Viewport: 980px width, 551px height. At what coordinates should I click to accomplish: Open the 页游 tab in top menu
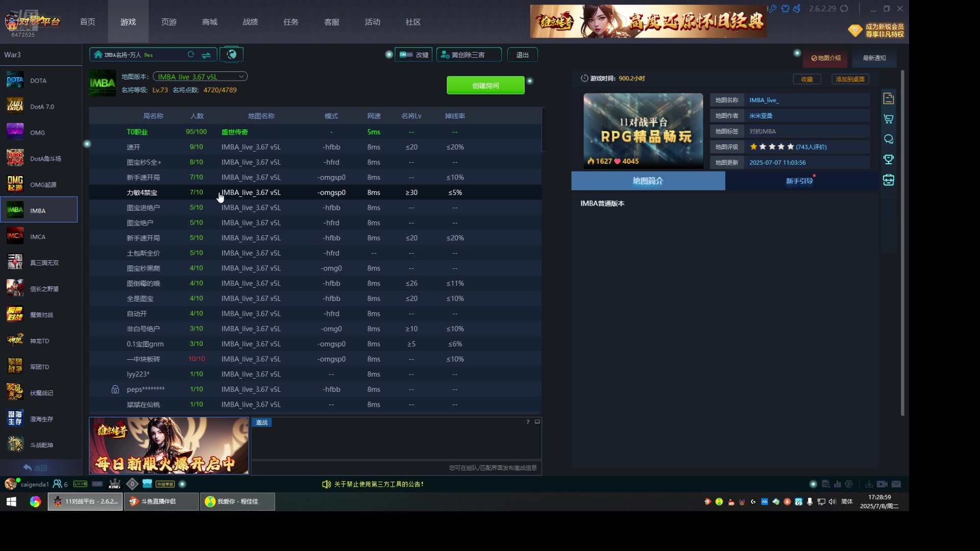(x=169, y=22)
